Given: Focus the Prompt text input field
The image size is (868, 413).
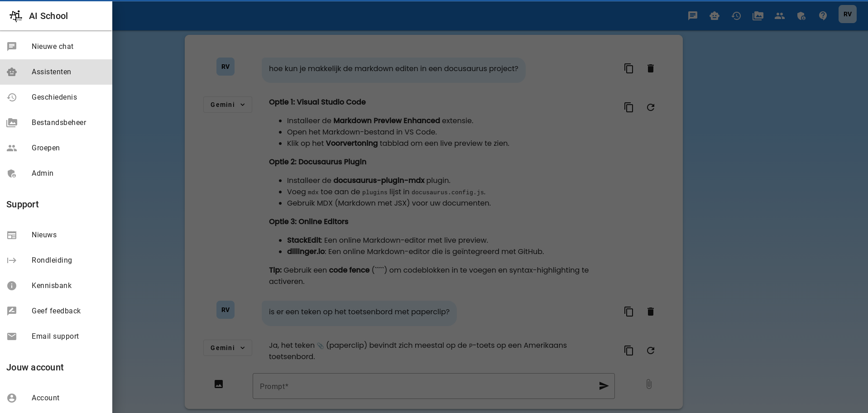Looking at the screenshot, I should [x=426, y=386].
